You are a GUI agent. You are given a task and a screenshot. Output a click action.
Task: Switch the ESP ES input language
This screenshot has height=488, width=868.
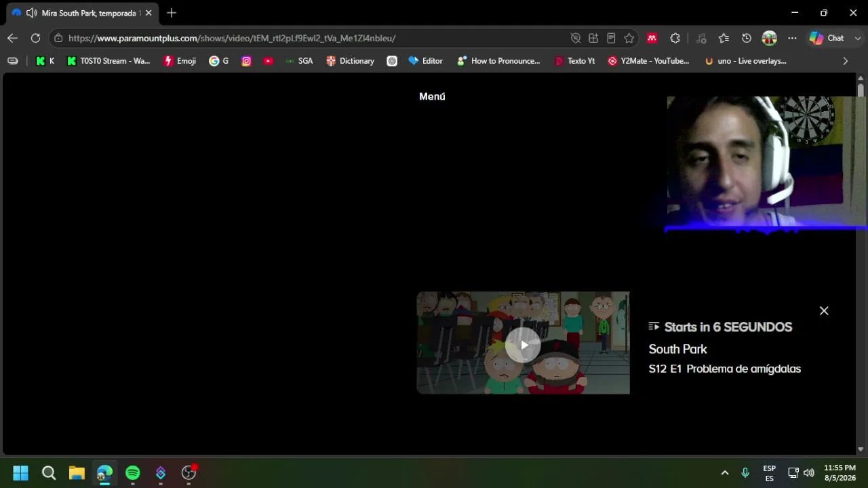coord(769,472)
